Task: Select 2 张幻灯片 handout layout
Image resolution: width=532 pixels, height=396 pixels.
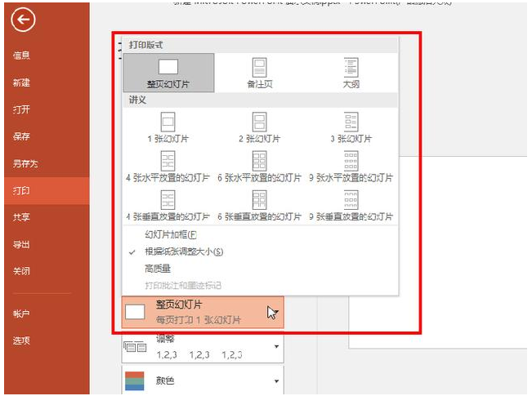Action: tap(260, 127)
